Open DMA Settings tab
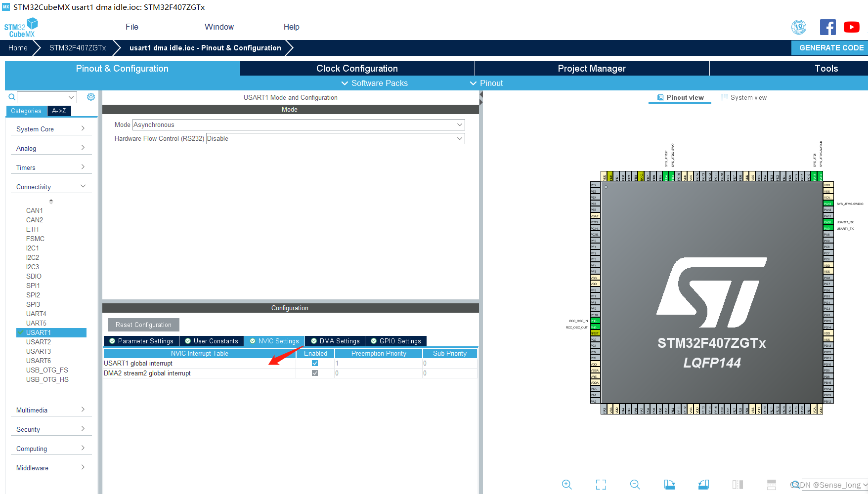Image resolution: width=868 pixels, height=494 pixels. tap(335, 341)
